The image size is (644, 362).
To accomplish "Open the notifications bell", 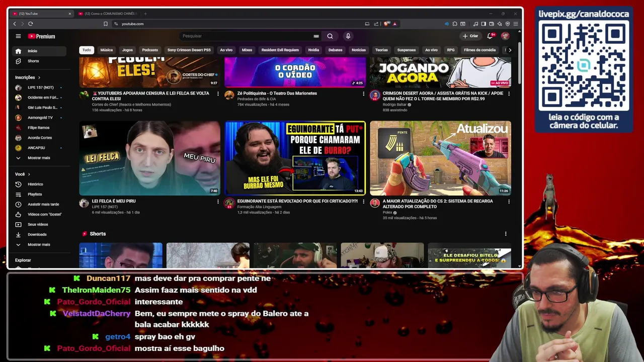I will (490, 36).
